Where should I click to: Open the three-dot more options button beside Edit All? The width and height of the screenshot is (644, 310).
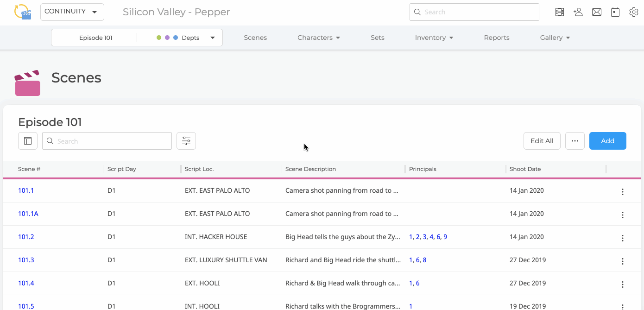pyautogui.click(x=575, y=141)
